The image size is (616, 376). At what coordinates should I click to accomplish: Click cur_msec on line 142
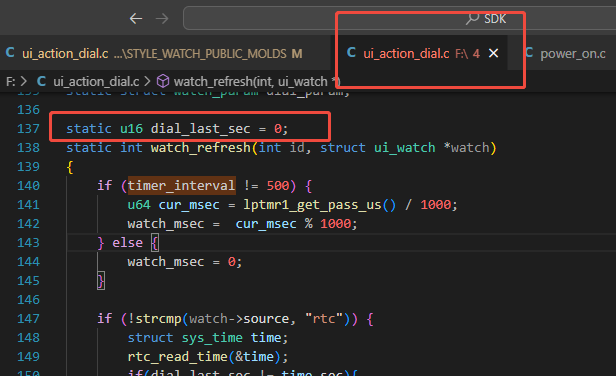[266, 224]
